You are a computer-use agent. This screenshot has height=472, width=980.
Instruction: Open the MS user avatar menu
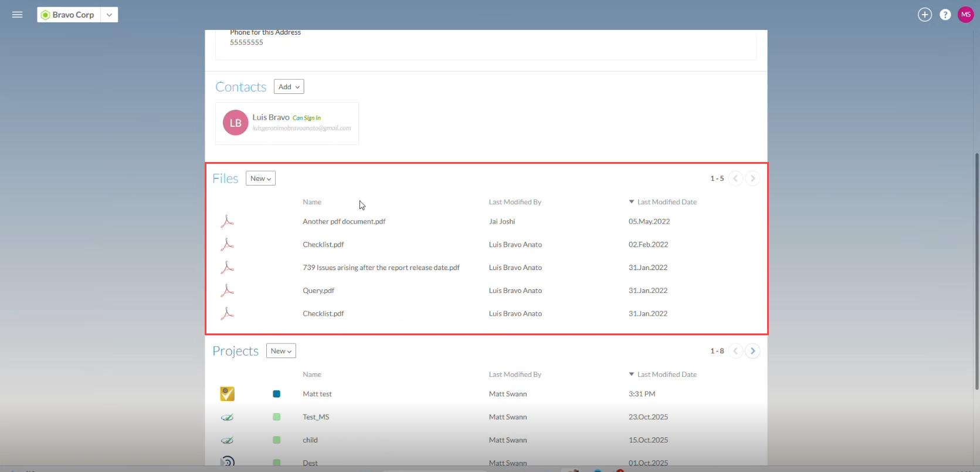click(x=966, y=15)
